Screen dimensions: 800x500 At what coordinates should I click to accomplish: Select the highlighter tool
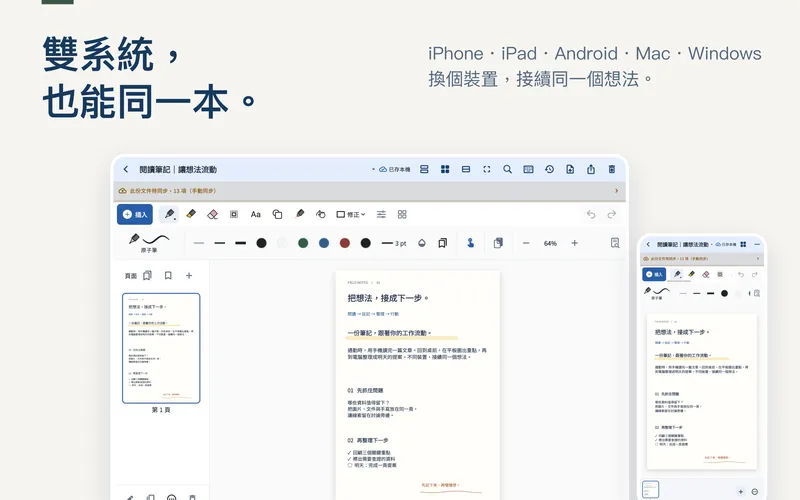191,214
